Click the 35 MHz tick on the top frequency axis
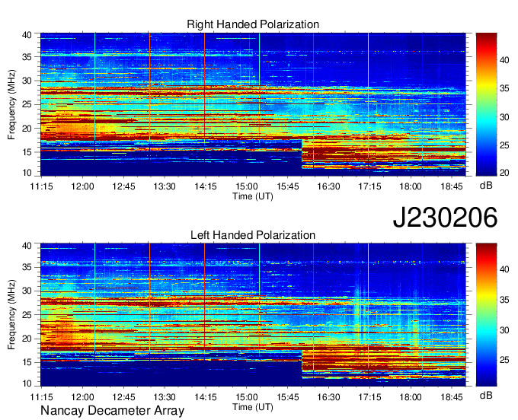The image size is (518, 420). (27, 57)
